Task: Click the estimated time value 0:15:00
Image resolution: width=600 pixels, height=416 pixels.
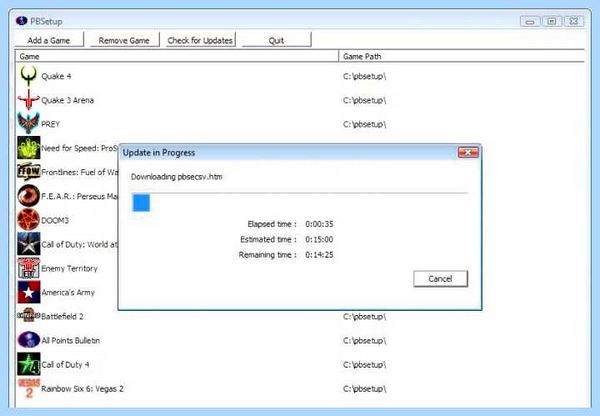Action: point(319,239)
